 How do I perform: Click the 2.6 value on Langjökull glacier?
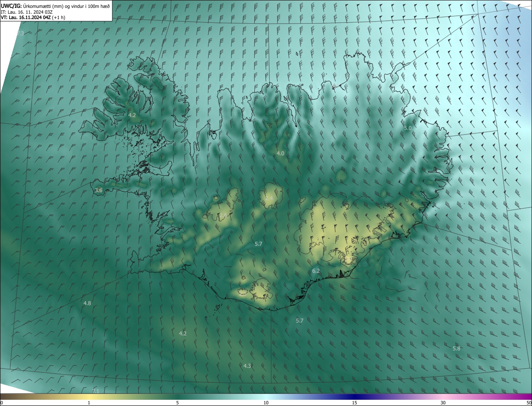223,215
